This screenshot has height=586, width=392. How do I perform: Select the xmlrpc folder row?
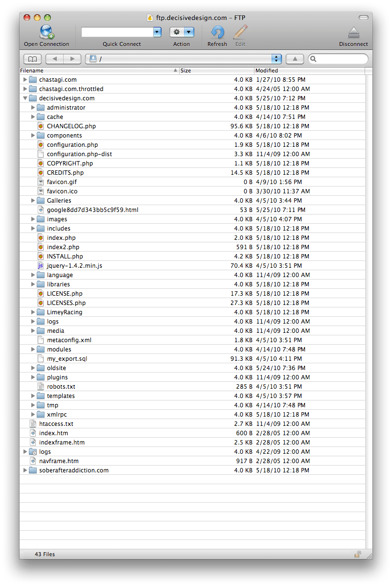point(192,415)
